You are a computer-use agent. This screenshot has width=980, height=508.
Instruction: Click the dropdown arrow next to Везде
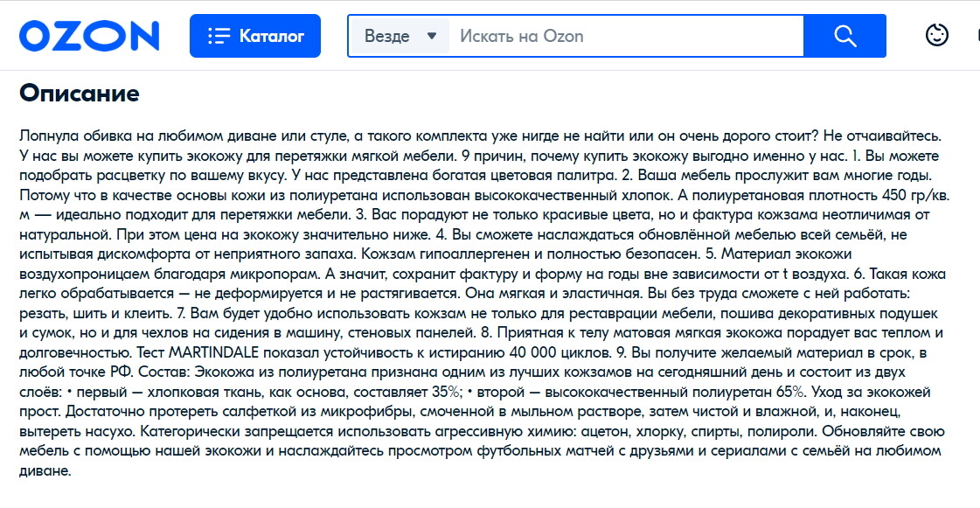click(x=431, y=36)
